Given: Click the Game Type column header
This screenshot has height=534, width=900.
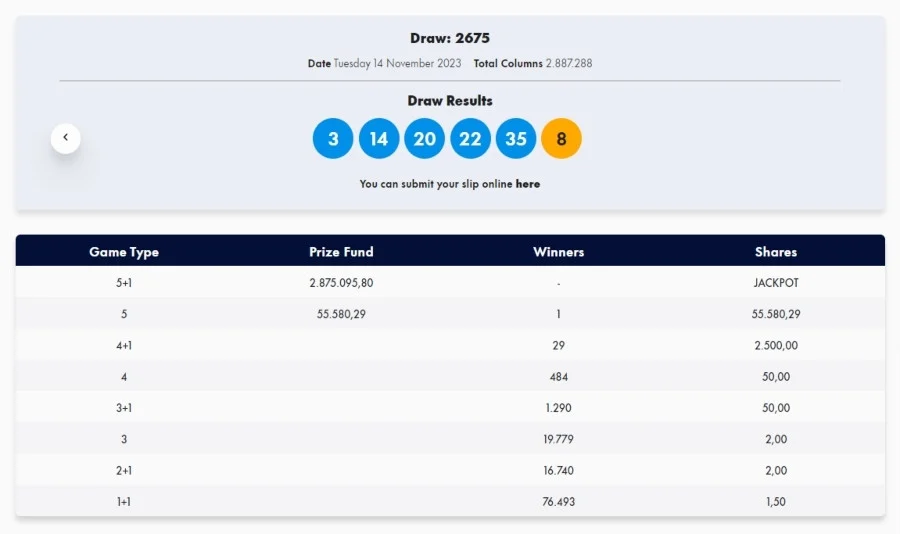Looking at the screenshot, I should (x=124, y=252).
